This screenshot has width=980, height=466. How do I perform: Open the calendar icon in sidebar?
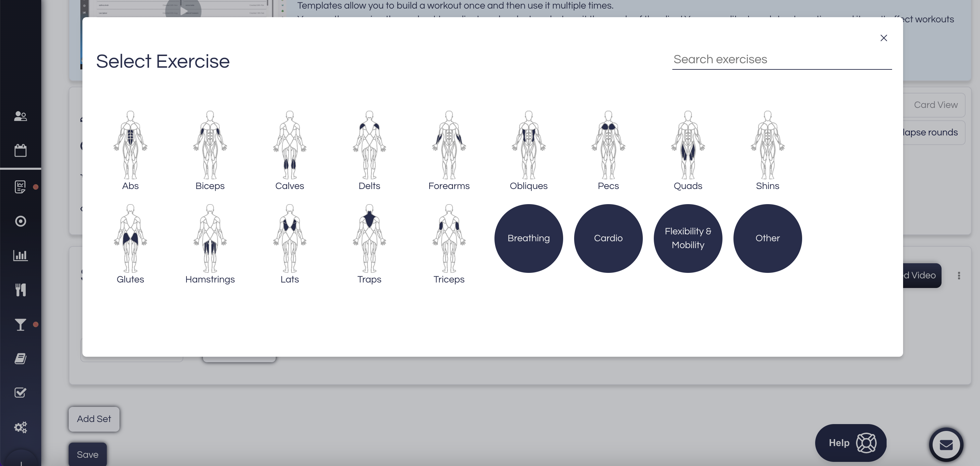pyautogui.click(x=21, y=151)
